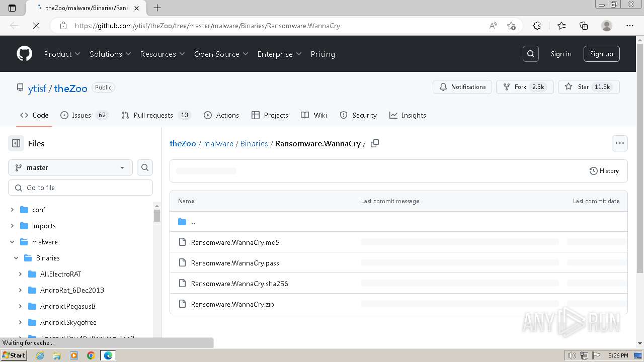Expand the Android.Skygofree folder
The image size is (644, 362).
click(x=20, y=322)
